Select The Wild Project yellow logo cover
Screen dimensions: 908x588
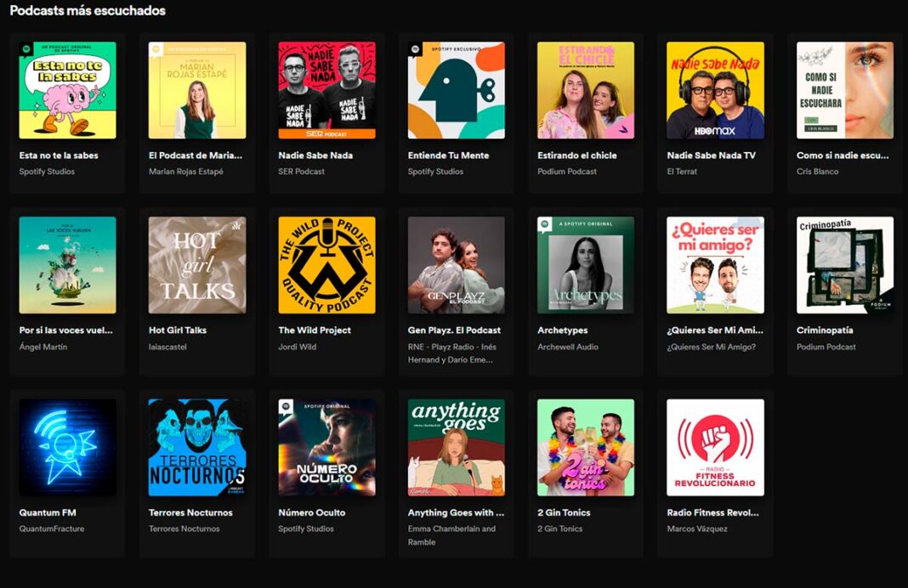click(326, 265)
